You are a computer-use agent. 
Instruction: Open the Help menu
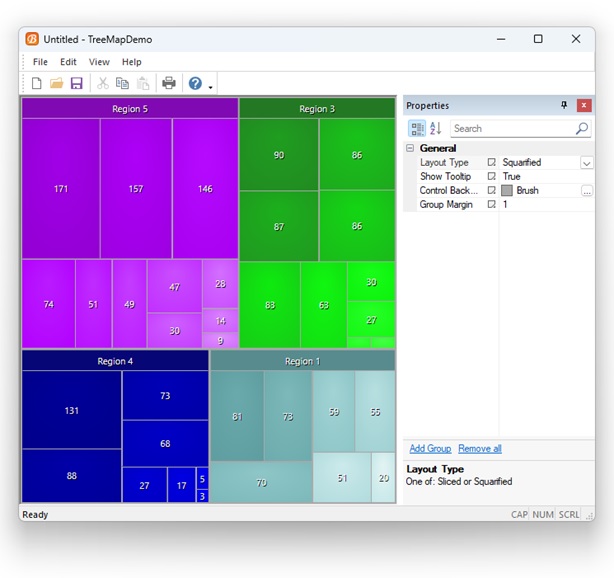click(x=131, y=62)
